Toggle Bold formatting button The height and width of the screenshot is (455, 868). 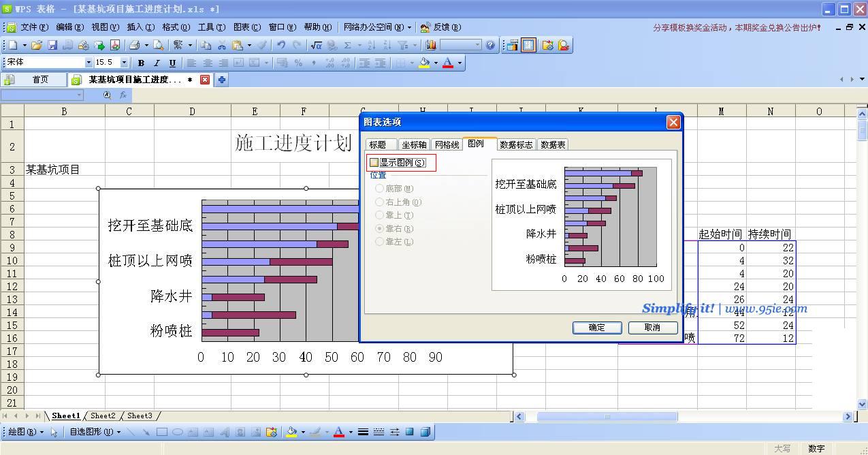[141, 63]
